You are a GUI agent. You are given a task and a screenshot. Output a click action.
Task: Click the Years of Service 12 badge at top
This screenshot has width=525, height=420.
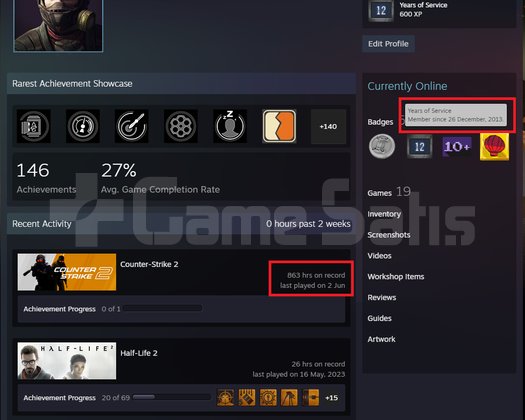click(381, 10)
